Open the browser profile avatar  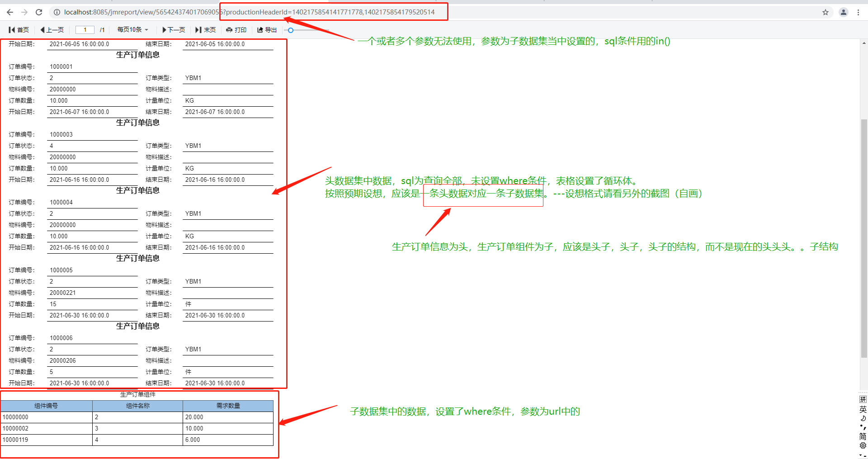(x=844, y=12)
